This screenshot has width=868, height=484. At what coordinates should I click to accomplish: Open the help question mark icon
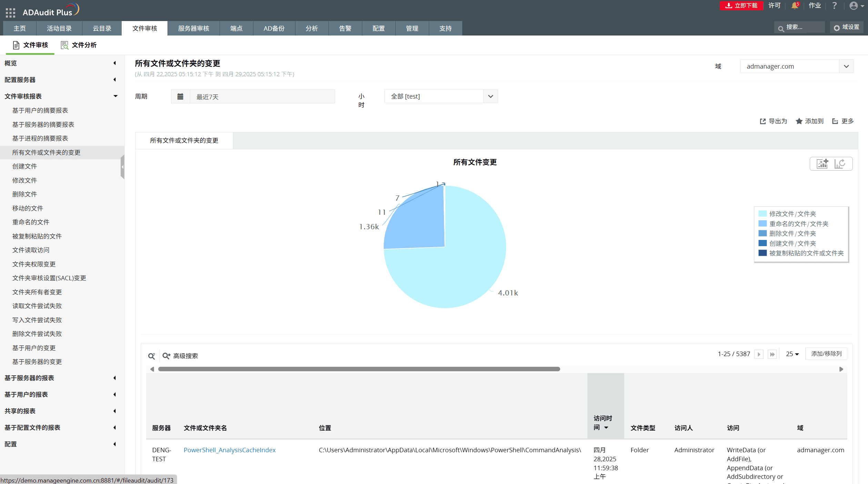[834, 6]
